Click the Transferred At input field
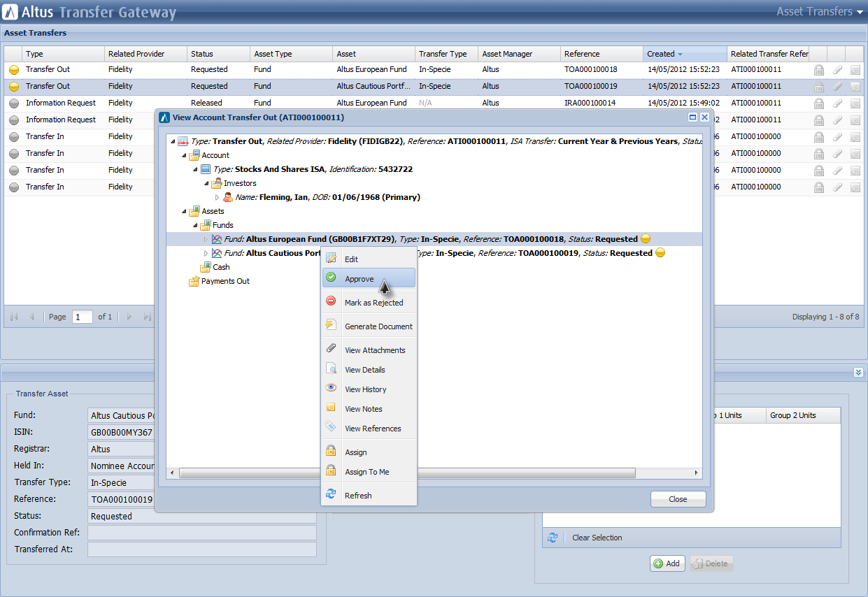 click(201, 549)
